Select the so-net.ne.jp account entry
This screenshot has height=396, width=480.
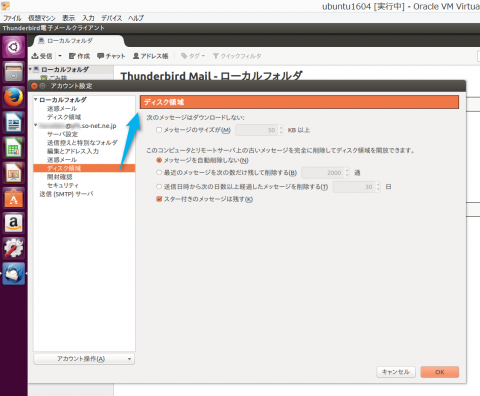78,126
